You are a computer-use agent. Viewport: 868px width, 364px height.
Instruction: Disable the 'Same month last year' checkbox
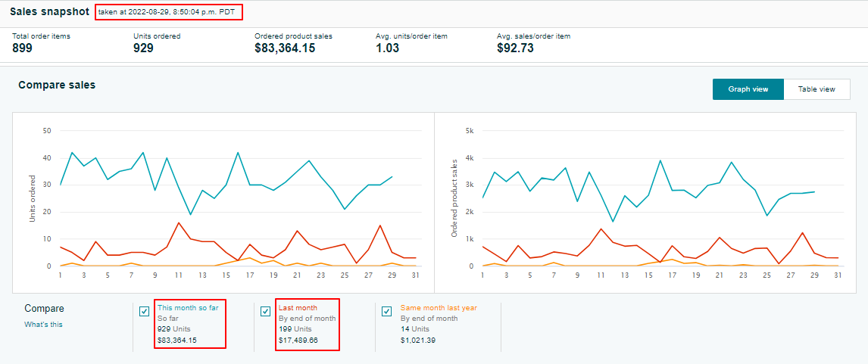pos(387,311)
